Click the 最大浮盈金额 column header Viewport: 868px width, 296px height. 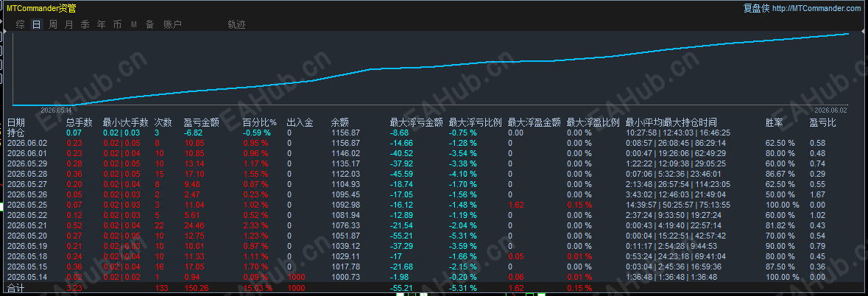pyautogui.click(x=534, y=122)
